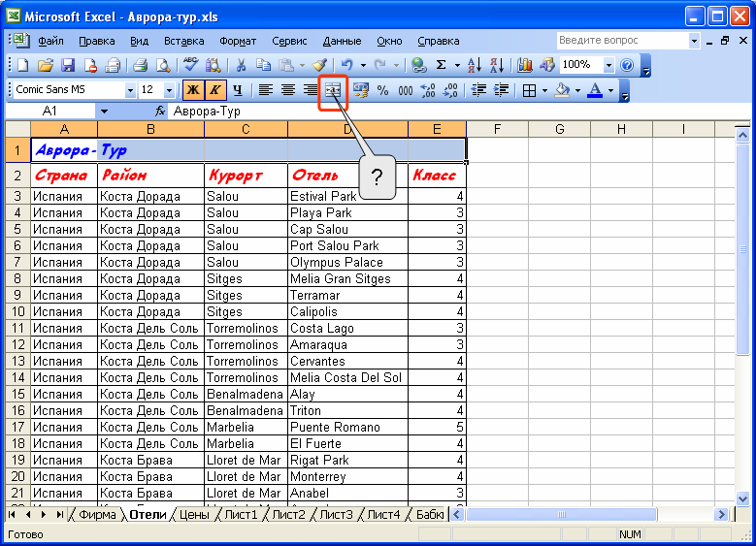Apply currency format

pos(360,90)
